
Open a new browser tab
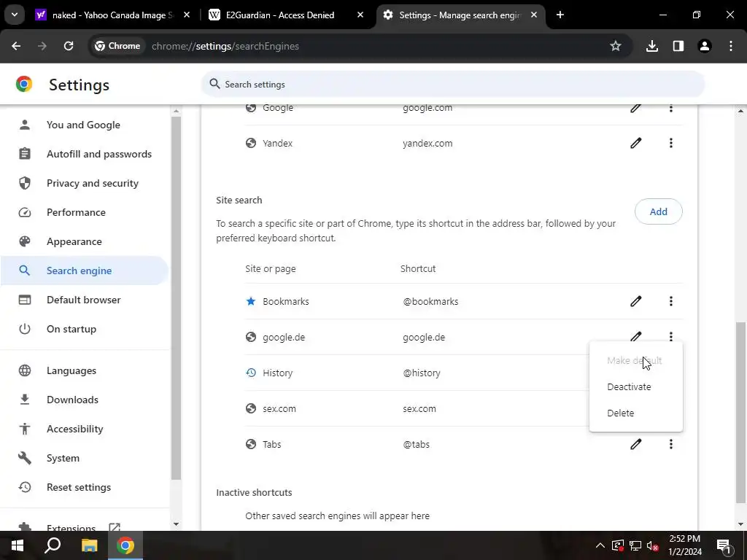(560, 15)
